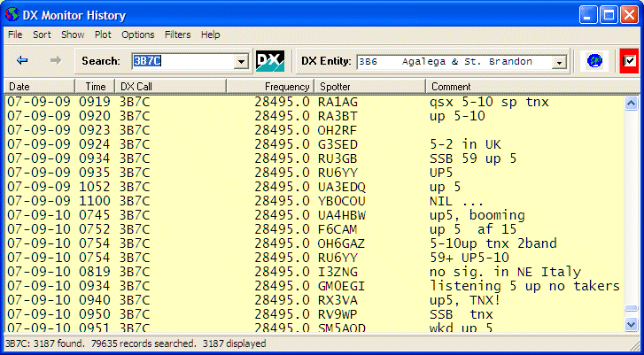Sort by the Comment column header
644x355 pixels.
pos(532,87)
